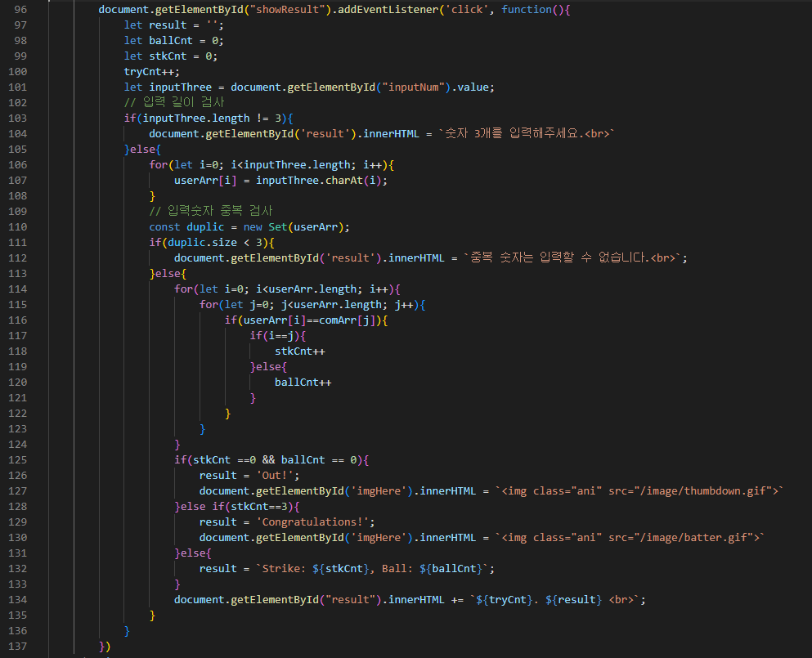Click the inner j for loop on line 115
The height and width of the screenshot is (658, 812).
click(x=312, y=304)
